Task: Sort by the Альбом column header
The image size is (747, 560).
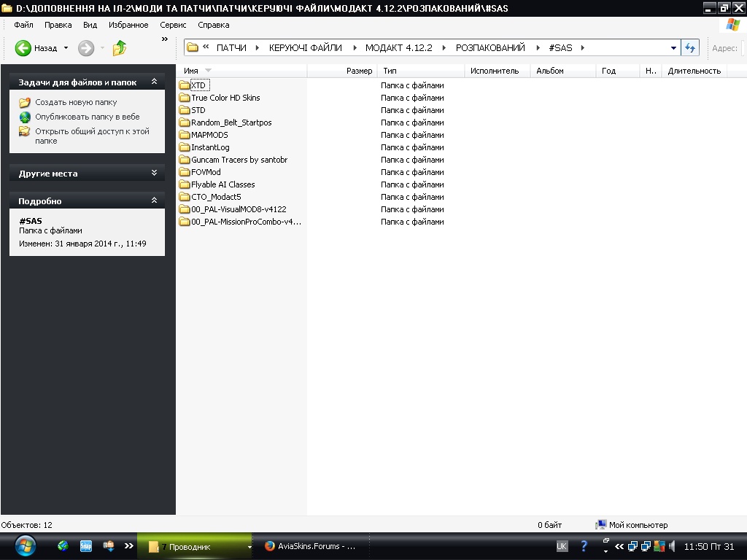Action: (563, 71)
